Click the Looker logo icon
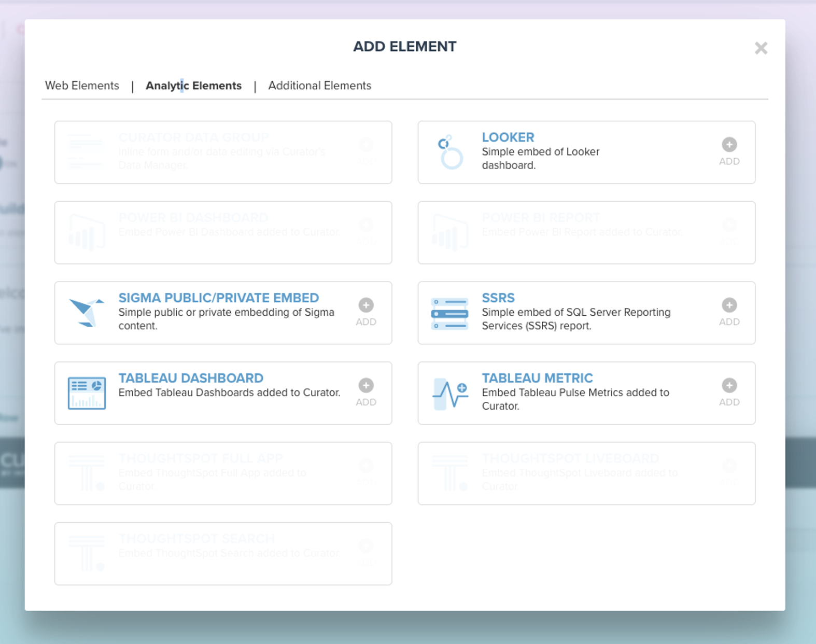Viewport: 816px width, 644px height. coord(450,152)
